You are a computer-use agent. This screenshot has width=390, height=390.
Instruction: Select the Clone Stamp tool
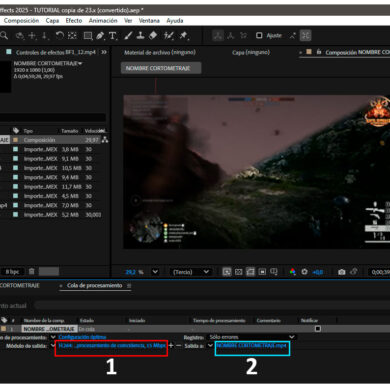click(x=141, y=35)
